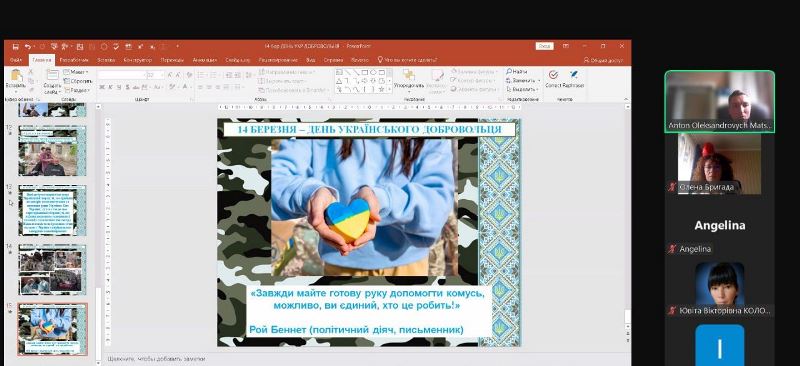Screen dimensions: 800x366
Task: Expand the shapes gallery more arrow
Action: (x=389, y=89)
